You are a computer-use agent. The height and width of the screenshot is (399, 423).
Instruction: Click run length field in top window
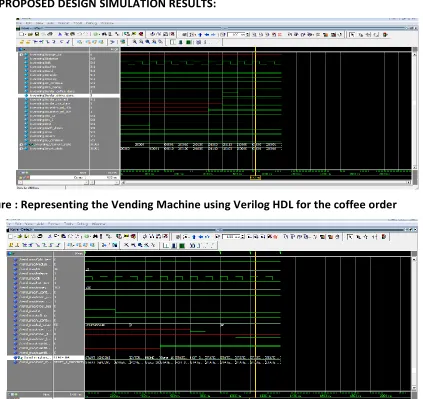pyautogui.click(x=236, y=34)
